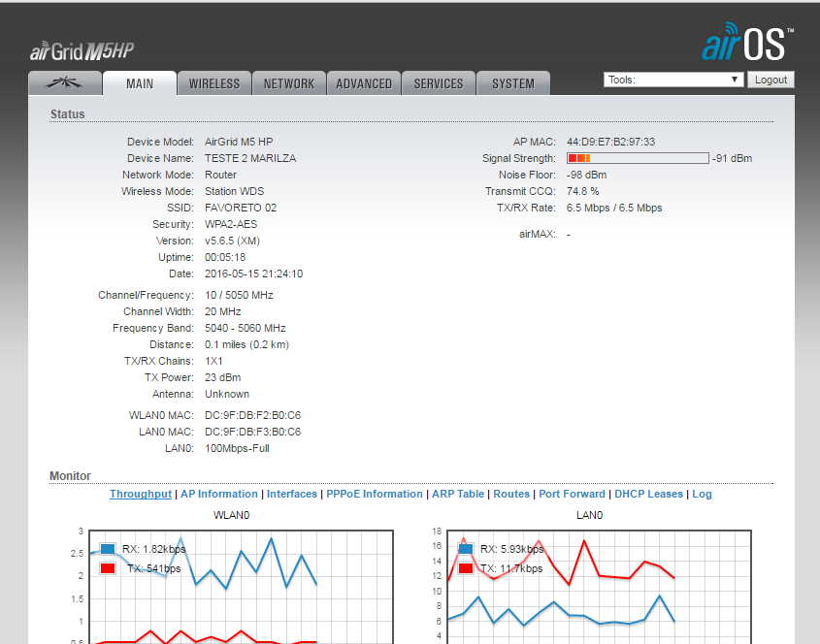
Task: Open the WIRELESS tab
Action: pyautogui.click(x=214, y=83)
